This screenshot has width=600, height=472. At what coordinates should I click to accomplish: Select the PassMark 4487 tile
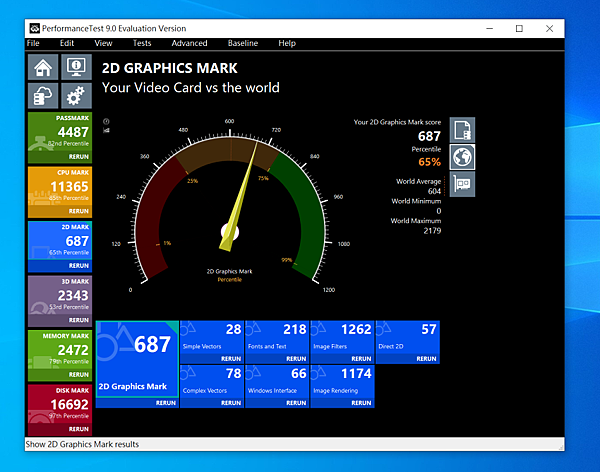(x=60, y=132)
